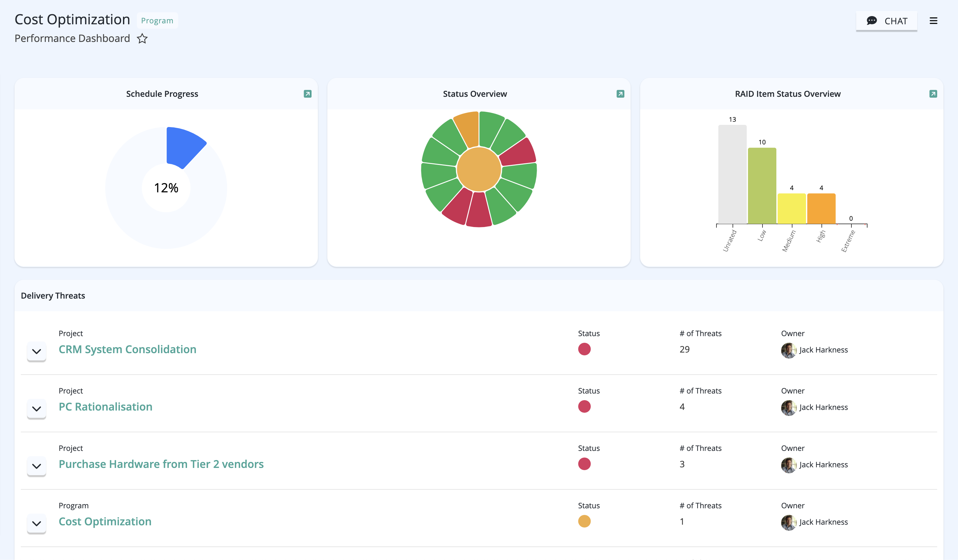The image size is (958, 560).
Task: Click the red status dot for PC Rationalisation
Action: tap(584, 406)
